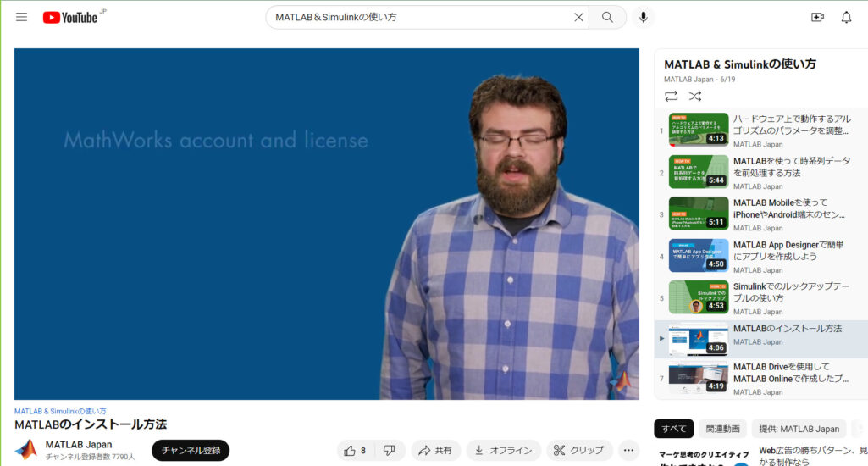Open playlist thumbnail with duration 5:11
This screenshot has height=466, width=868.
699,214
